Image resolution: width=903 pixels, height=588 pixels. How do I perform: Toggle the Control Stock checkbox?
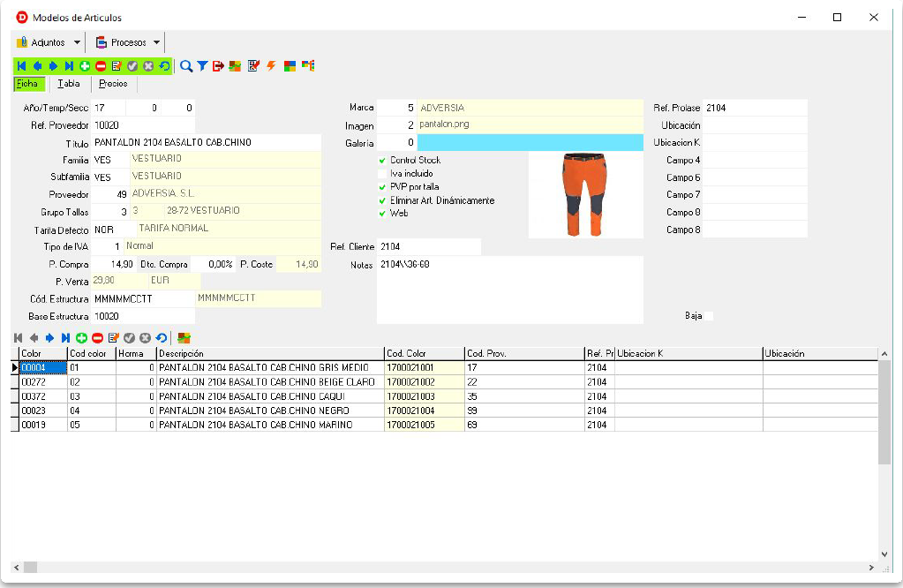382,161
